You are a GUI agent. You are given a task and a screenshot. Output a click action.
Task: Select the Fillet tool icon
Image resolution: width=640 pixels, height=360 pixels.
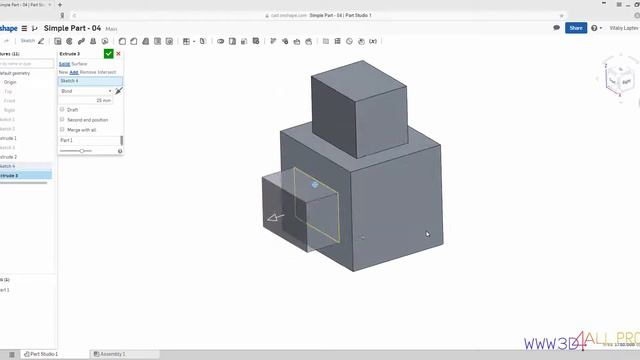point(122,41)
